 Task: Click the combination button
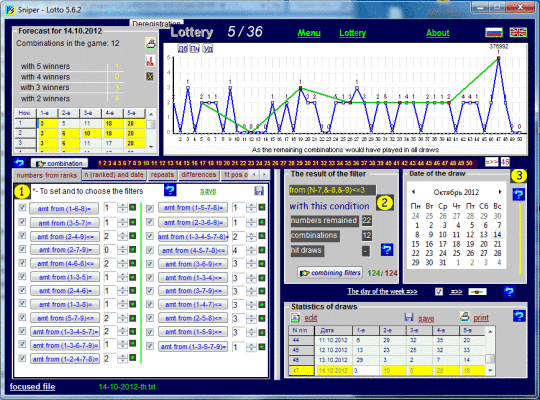59,163
